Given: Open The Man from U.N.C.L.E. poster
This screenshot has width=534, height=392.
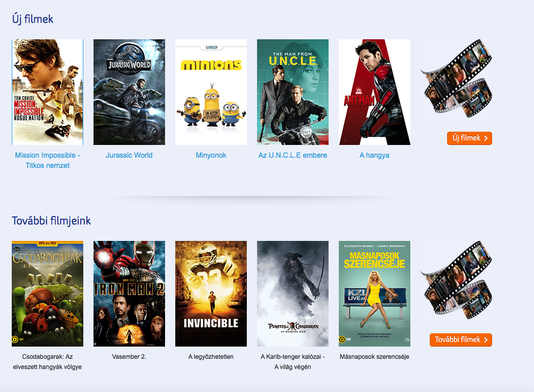Looking at the screenshot, I should (293, 92).
